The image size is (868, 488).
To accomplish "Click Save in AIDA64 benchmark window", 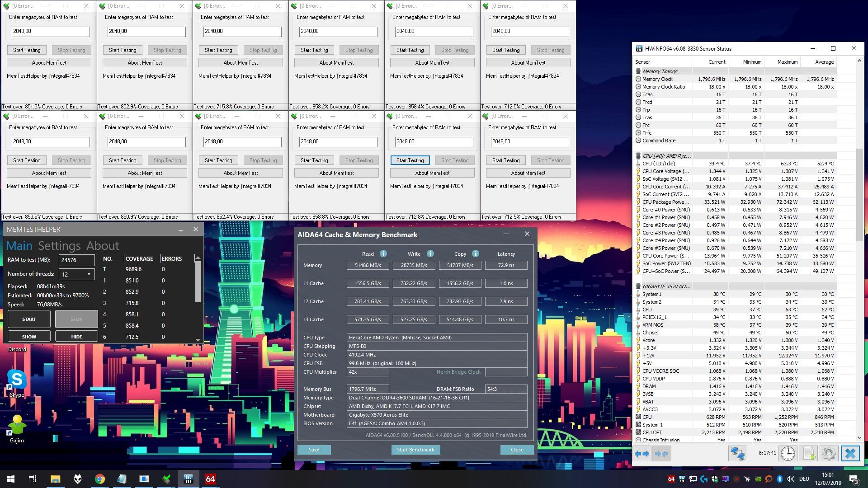I will tap(314, 450).
